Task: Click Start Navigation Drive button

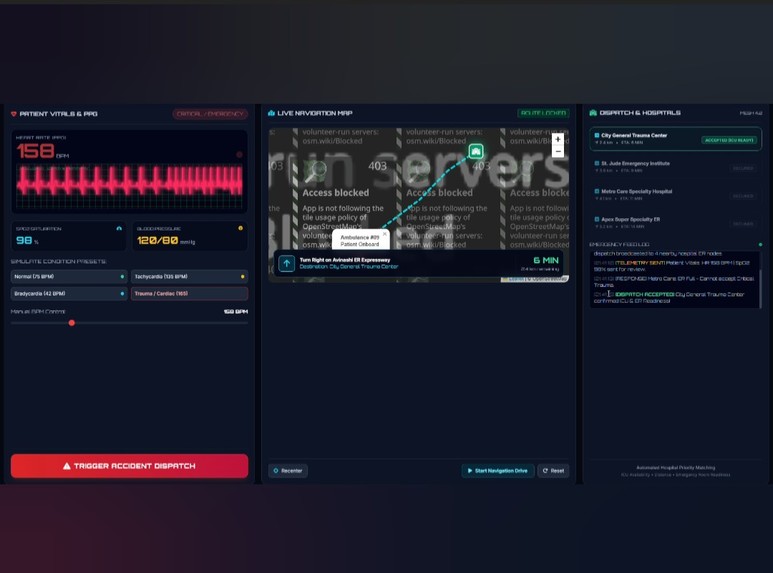Action: point(498,471)
